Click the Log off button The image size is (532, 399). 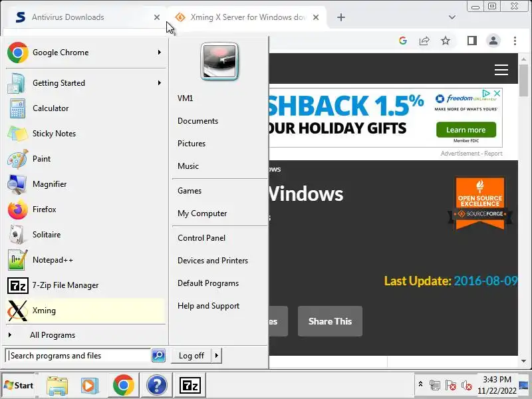click(192, 356)
